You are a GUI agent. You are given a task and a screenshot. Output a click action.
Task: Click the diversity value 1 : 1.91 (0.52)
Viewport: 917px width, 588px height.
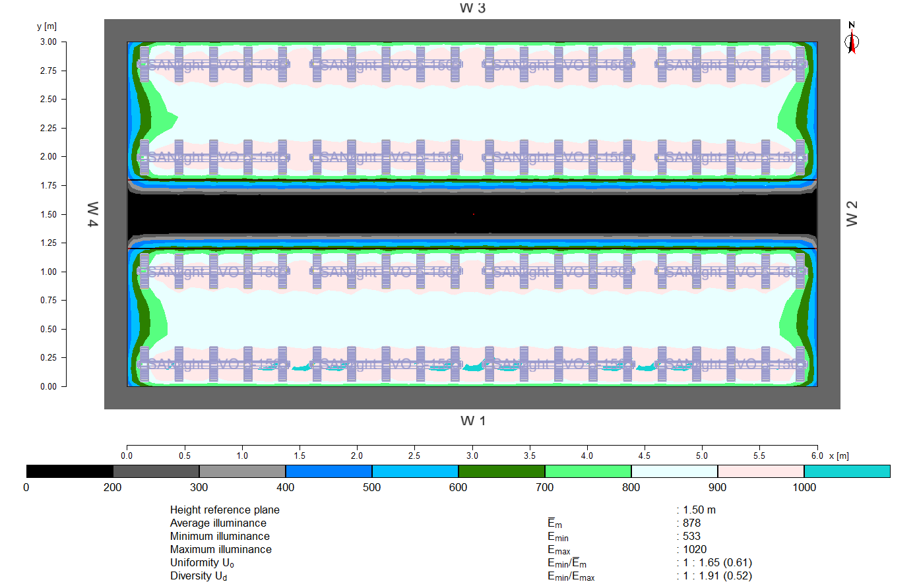point(718,575)
